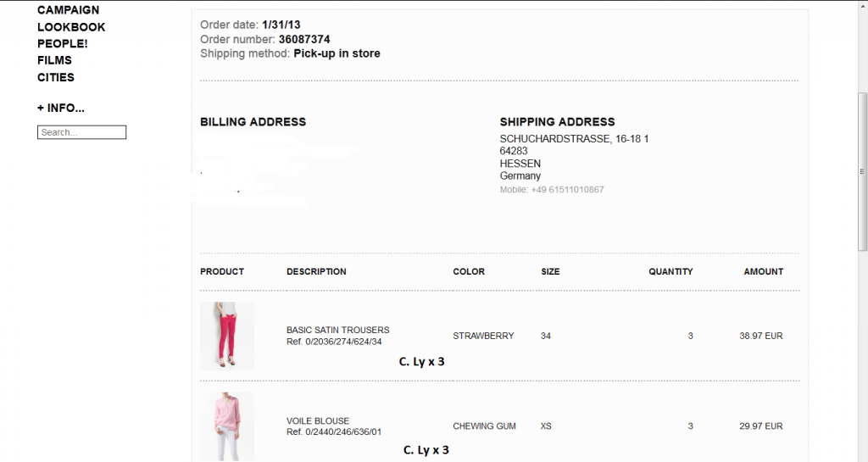Click the SHIPPING ADDRESS heading

click(x=557, y=122)
